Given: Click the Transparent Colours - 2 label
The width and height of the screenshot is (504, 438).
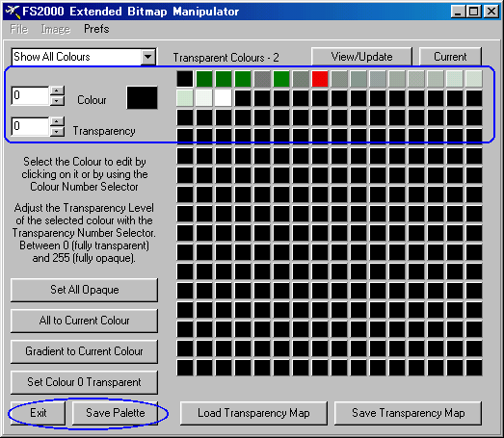Looking at the screenshot, I should [225, 58].
